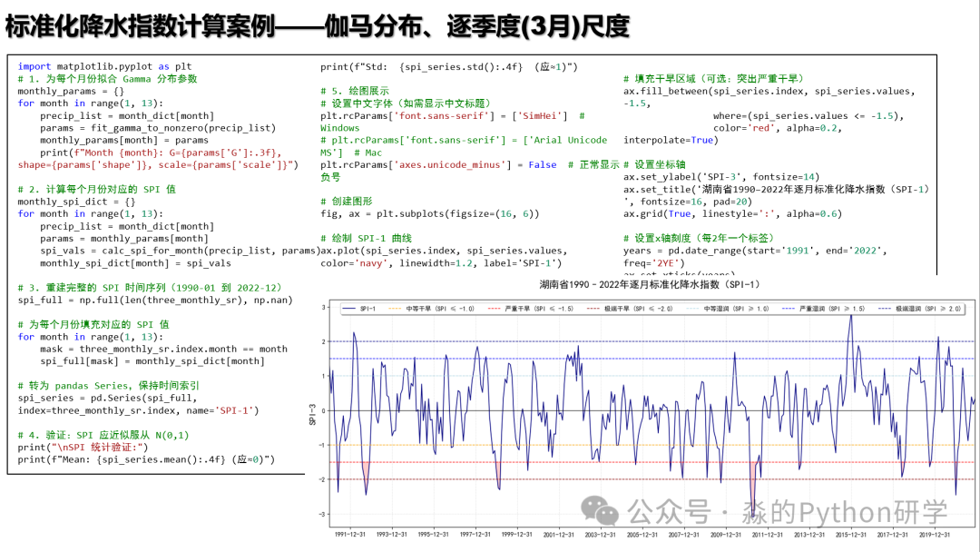Click the line "color='navy', linewidth=1.2, label='SPI-1')"
Screen dimensions: 980x552
point(441,263)
